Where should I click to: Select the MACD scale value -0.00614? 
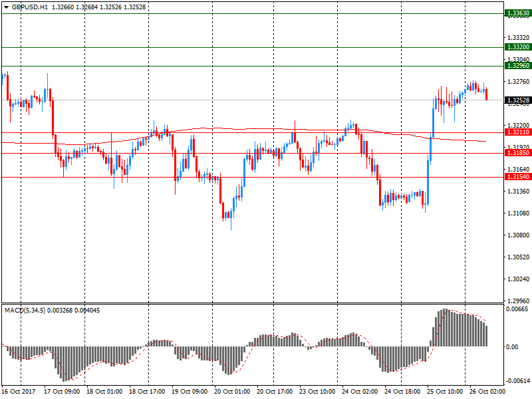point(517,381)
